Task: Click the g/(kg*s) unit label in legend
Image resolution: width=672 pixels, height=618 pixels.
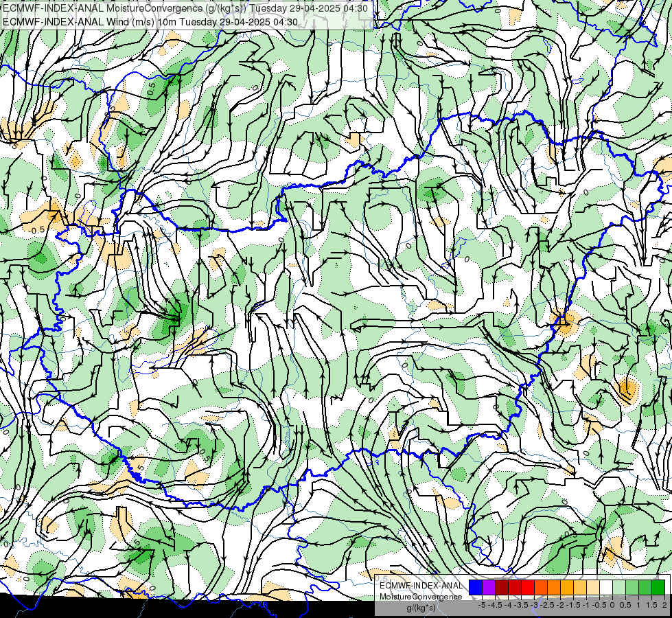Action: (421, 608)
